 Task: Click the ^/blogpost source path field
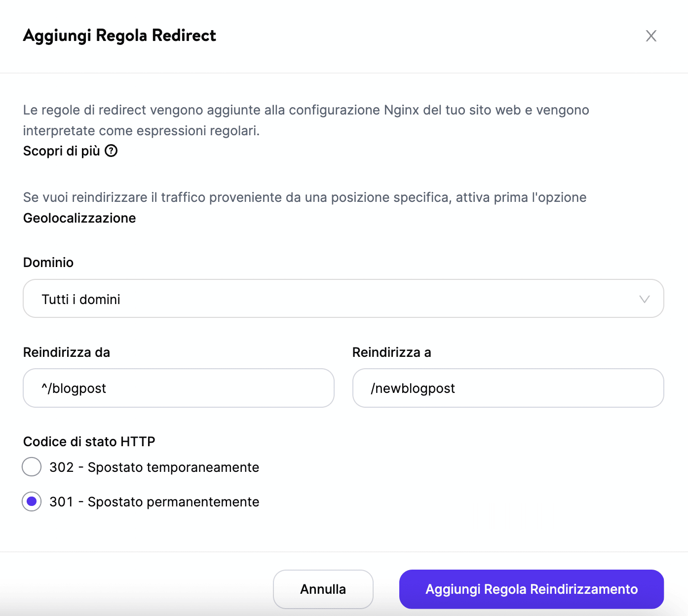point(178,388)
